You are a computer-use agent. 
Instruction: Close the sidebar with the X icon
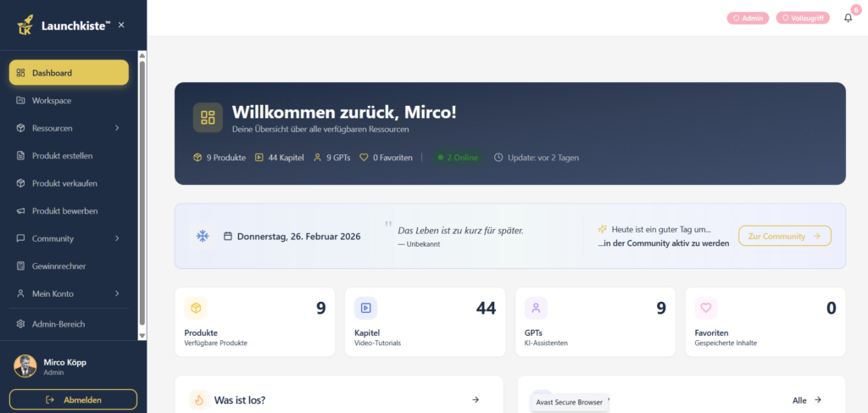121,25
